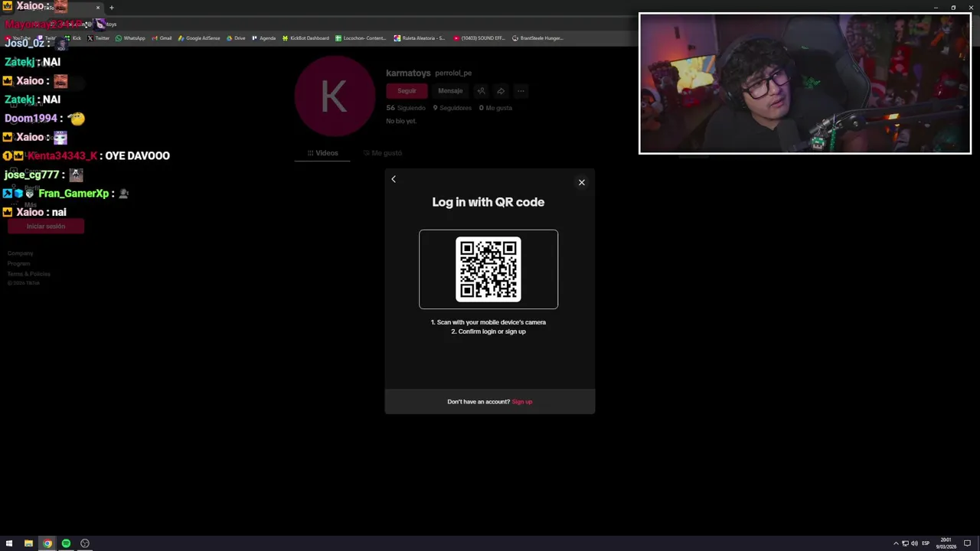Close the current browser tab

(x=98, y=8)
